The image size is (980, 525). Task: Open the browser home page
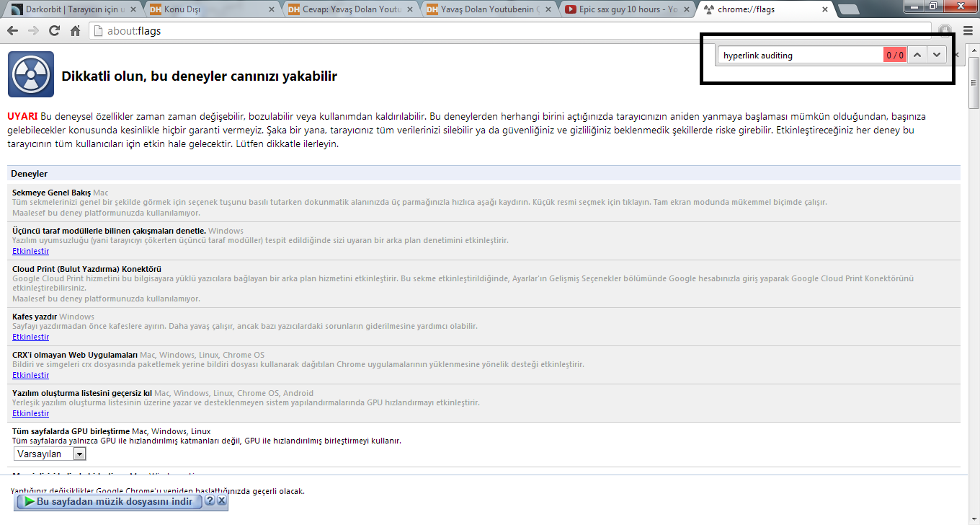click(75, 31)
